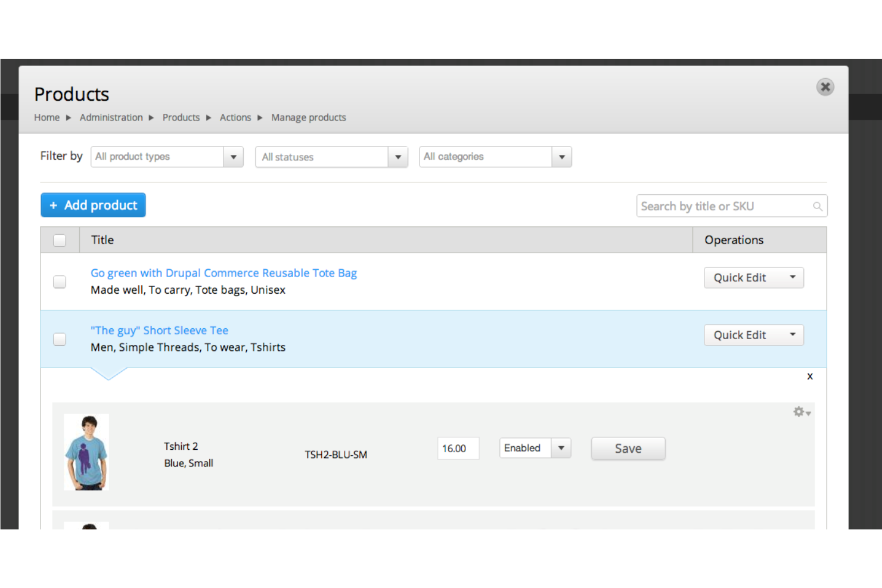This screenshot has height=588, width=882.
Task: Click the Filter by label
Action: pos(61,156)
